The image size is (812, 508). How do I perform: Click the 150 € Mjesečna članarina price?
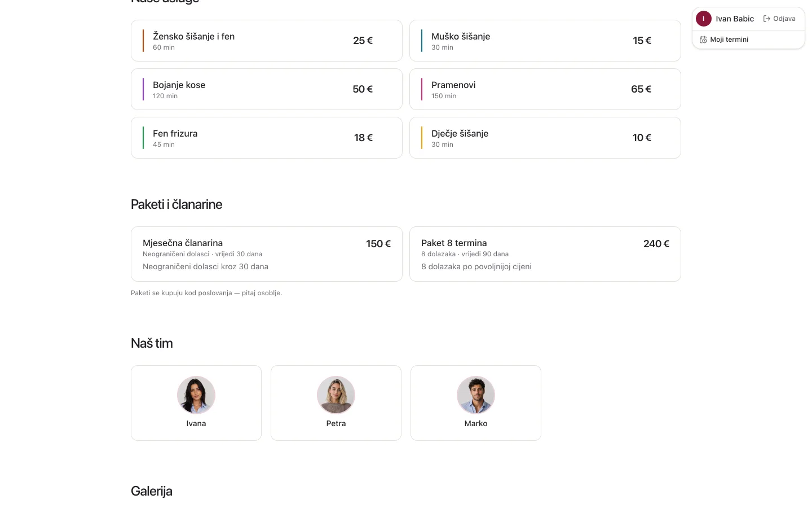[x=378, y=244]
